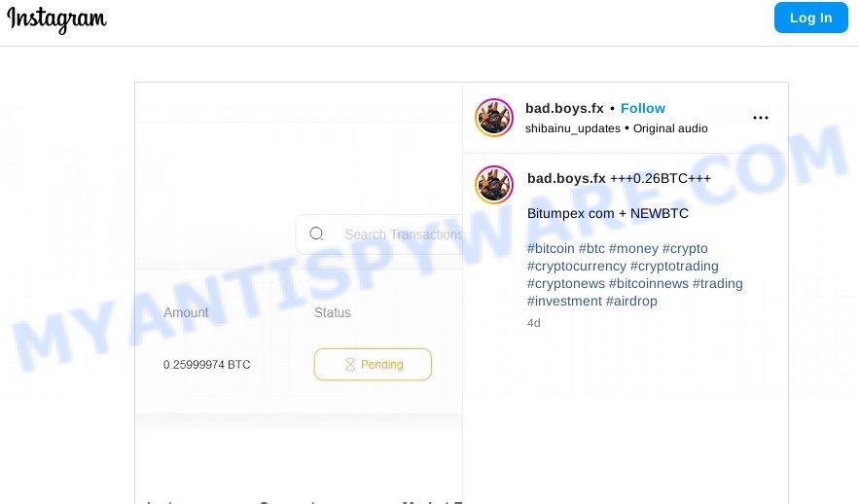Open the #cryptotrading hashtag
Viewport: 859px width, 504px height.
pyautogui.click(x=674, y=266)
